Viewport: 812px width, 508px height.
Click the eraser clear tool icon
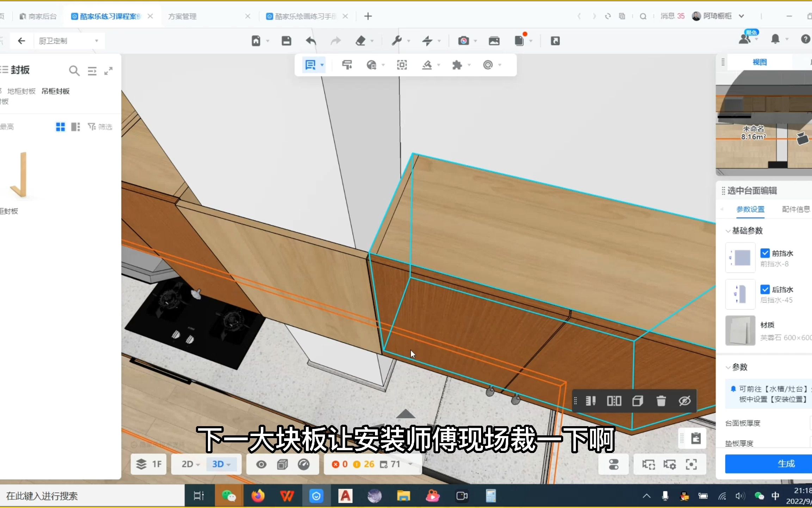pos(361,41)
